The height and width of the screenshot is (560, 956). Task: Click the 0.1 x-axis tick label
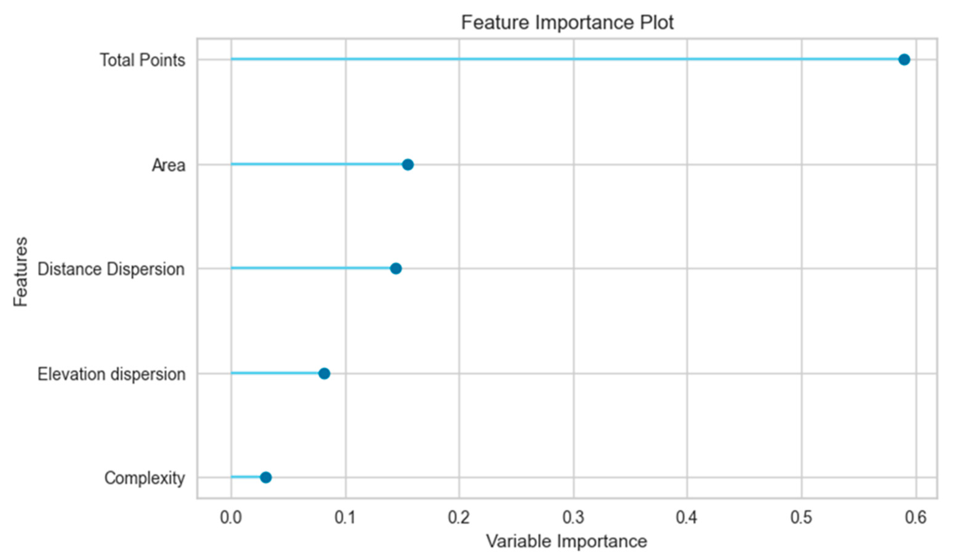point(345,517)
